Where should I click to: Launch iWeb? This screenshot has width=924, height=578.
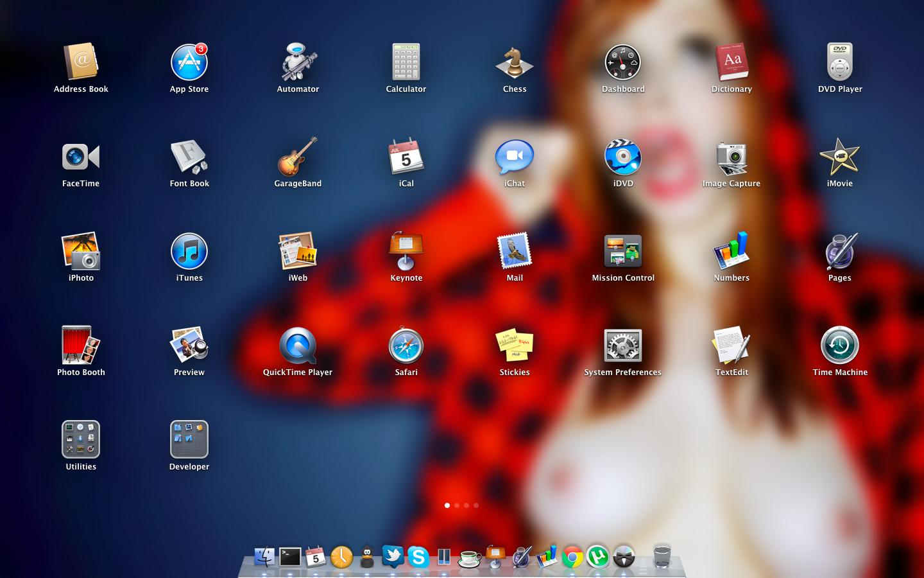tap(298, 251)
